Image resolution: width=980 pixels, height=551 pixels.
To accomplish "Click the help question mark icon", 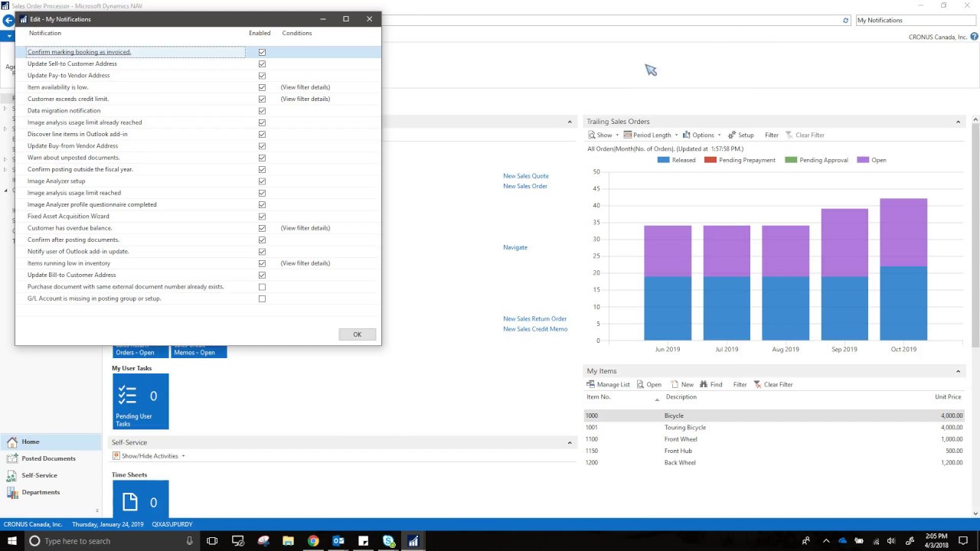I will click(974, 36).
